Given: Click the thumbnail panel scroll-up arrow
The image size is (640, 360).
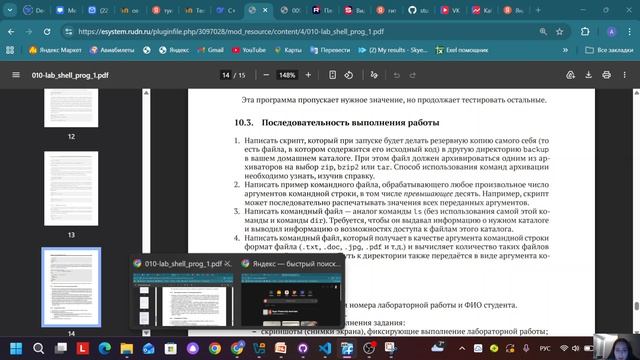Looking at the screenshot, I should [x=146, y=93].
